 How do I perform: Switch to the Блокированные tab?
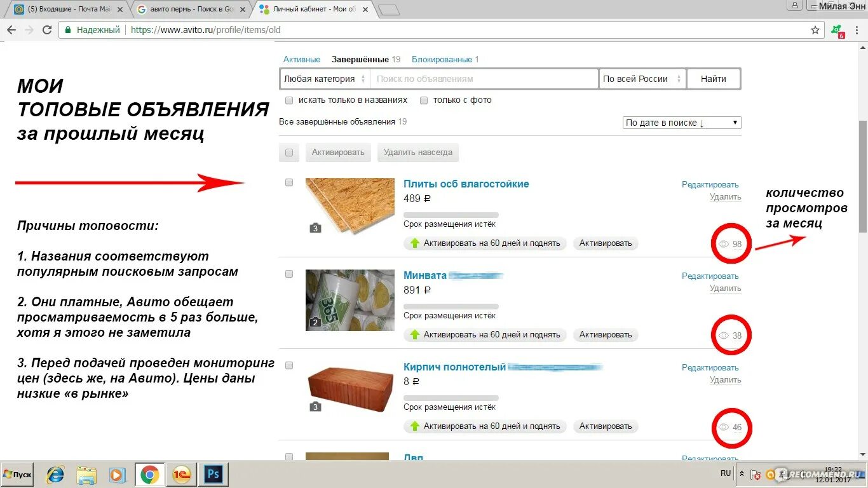[442, 59]
